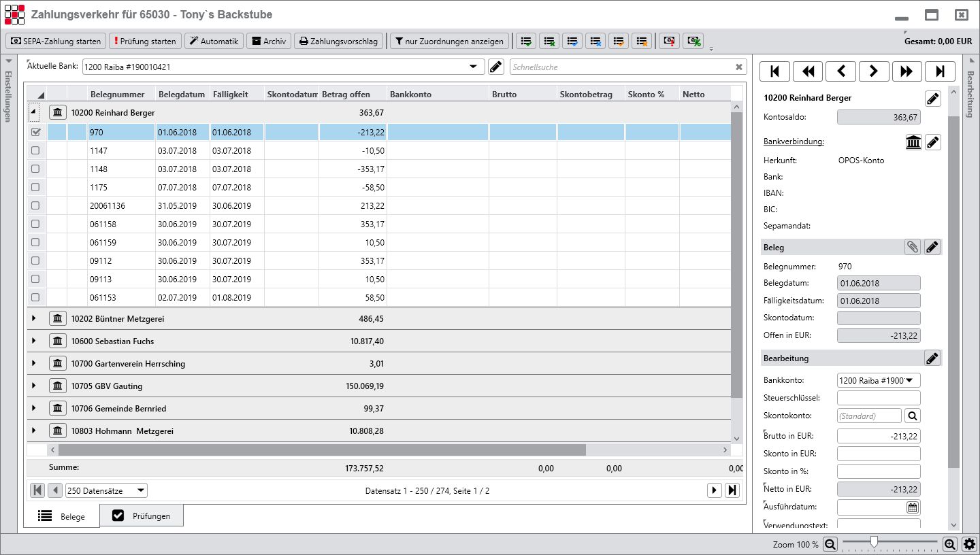The width and height of the screenshot is (980, 555).
Task: Click the Zahlungsvorschlag button
Action: pyautogui.click(x=339, y=41)
